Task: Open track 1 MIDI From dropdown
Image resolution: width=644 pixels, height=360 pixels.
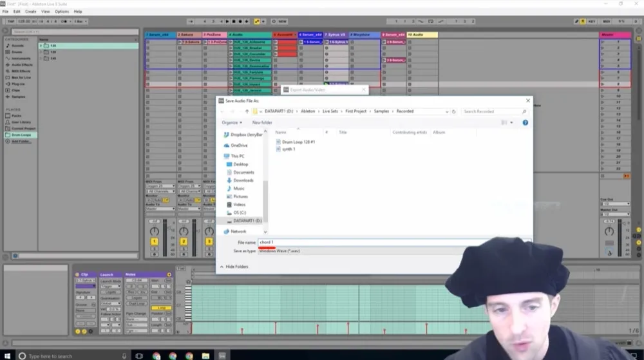Action: coord(160,186)
